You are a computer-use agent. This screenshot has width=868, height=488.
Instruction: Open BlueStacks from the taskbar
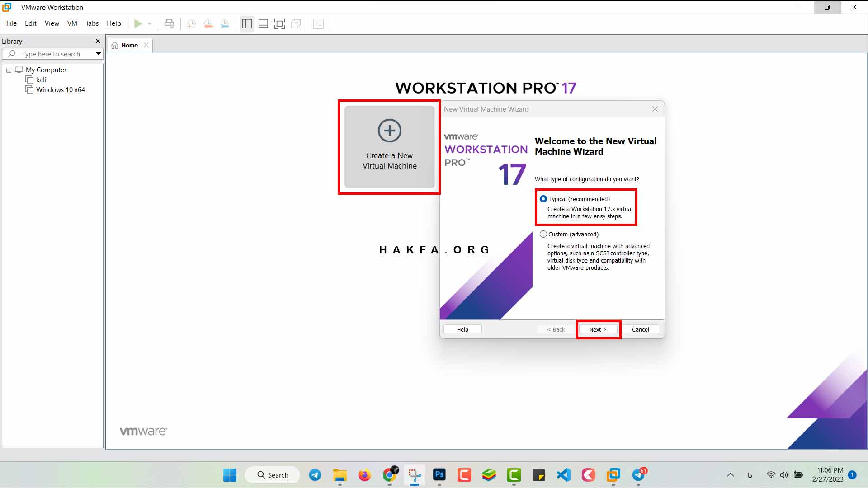[489, 475]
